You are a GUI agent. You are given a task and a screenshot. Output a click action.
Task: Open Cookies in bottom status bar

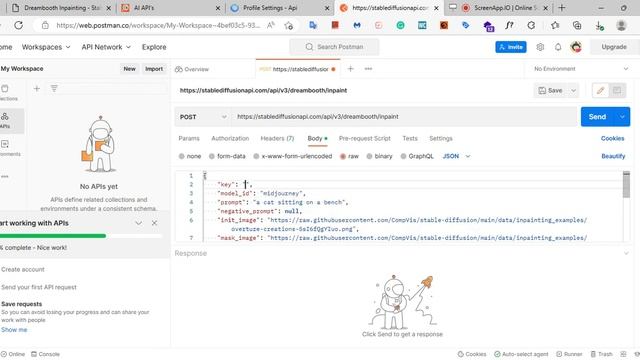[472, 354]
